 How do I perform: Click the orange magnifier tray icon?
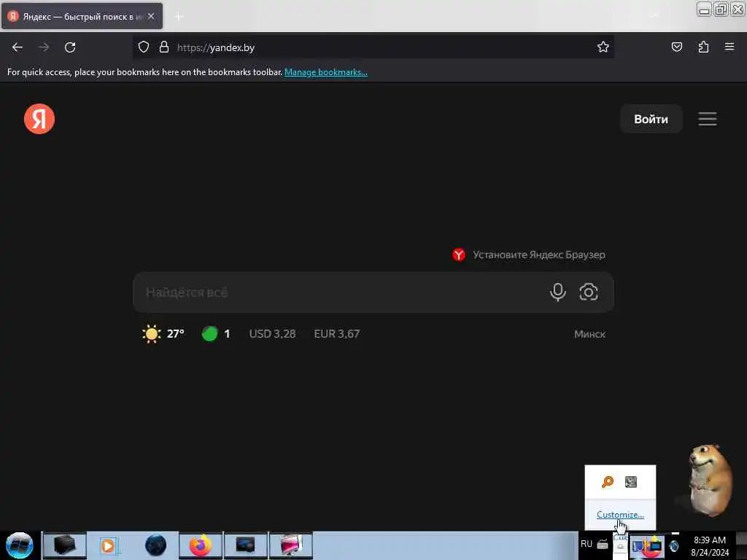click(608, 482)
